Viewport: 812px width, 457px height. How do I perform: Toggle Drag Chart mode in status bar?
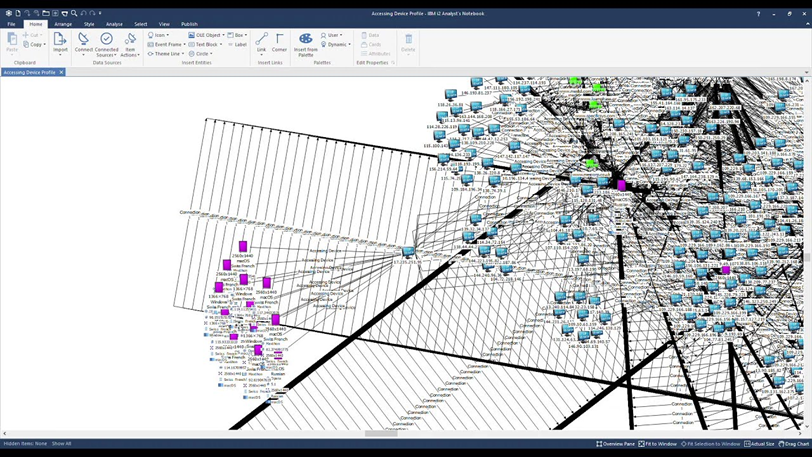[794, 444]
